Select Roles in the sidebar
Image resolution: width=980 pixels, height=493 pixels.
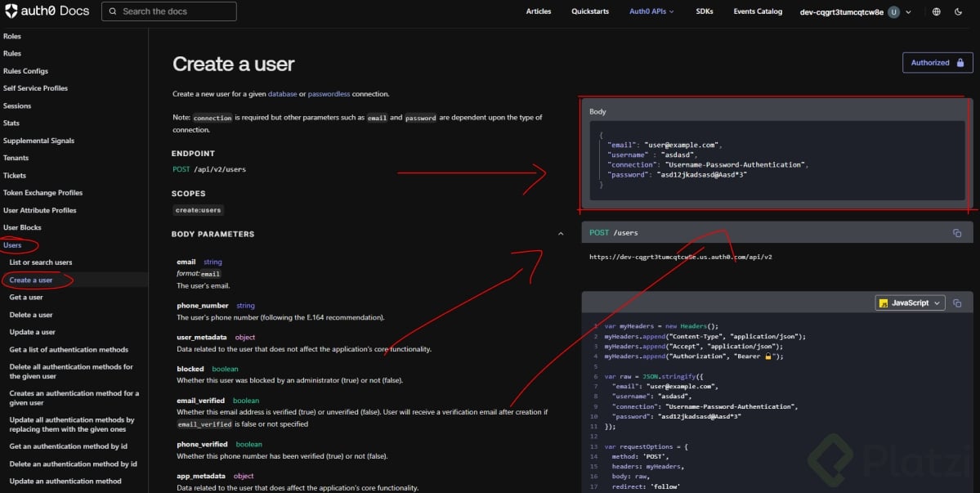[12, 36]
